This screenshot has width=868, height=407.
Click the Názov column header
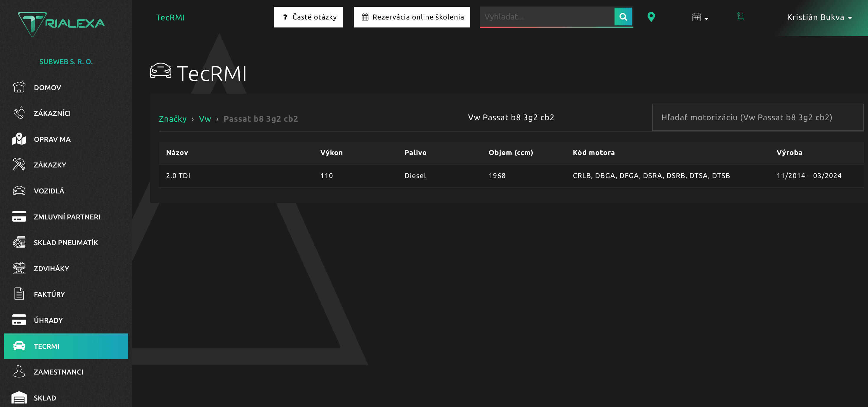[177, 153]
